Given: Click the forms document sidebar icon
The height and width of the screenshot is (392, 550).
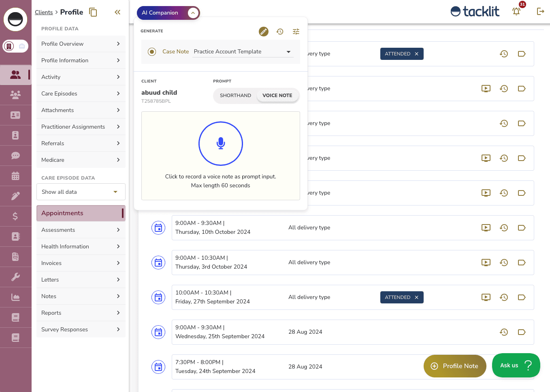Looking at the screenshot, I should click(15, 256).
